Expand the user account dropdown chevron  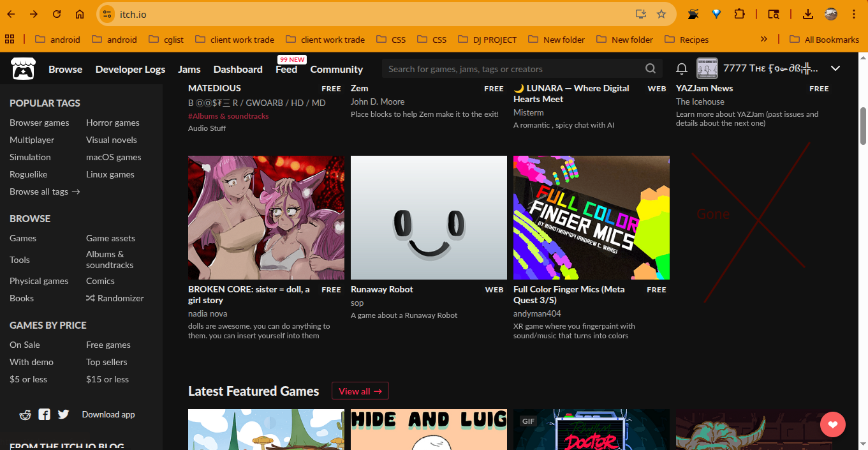(x=835, y=68)
